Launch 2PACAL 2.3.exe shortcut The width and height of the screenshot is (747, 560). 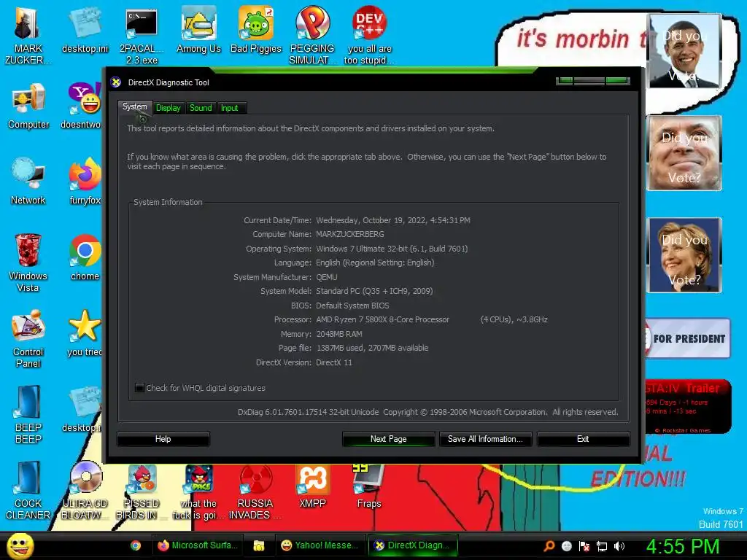pyautogui.click(x=141, y=36)
